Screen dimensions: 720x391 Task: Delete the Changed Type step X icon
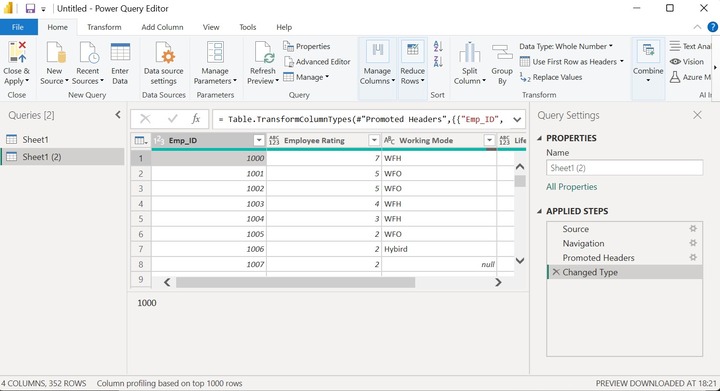click(556, 272)
